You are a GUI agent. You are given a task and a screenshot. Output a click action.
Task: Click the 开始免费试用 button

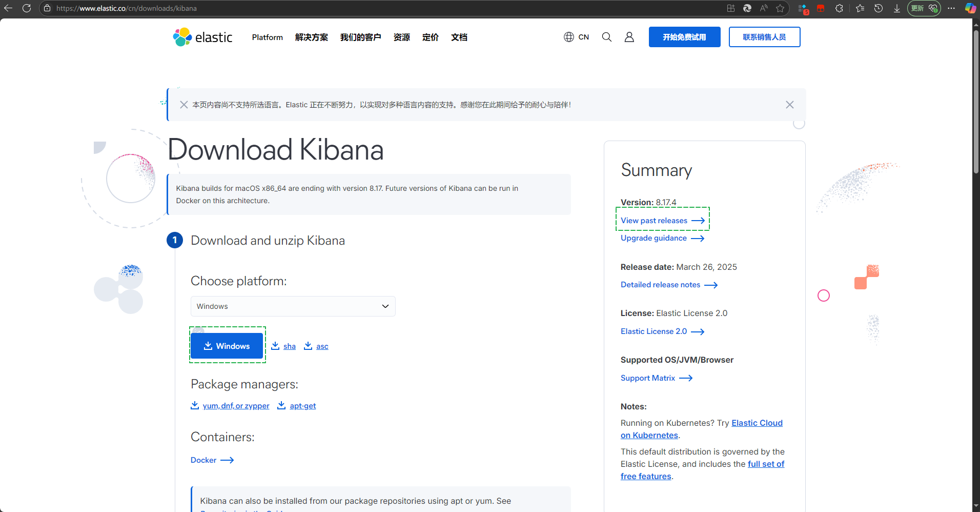pos(684,37)
